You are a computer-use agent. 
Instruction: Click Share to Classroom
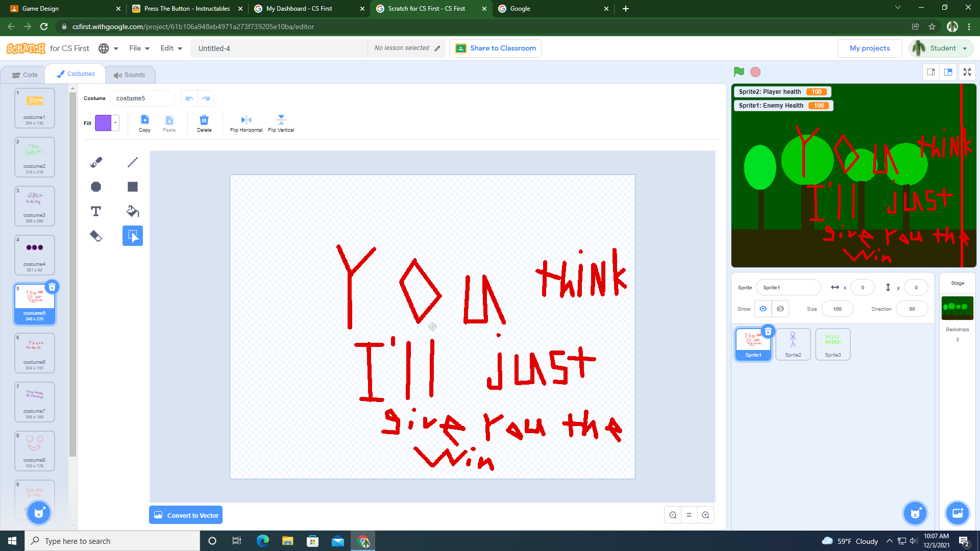pyautogui.click(x=495, y=48)
